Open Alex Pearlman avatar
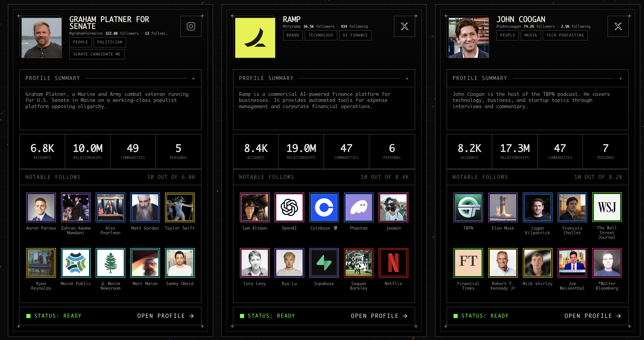Viewport: 644px width, 340px height. click(x=110, y=207)
